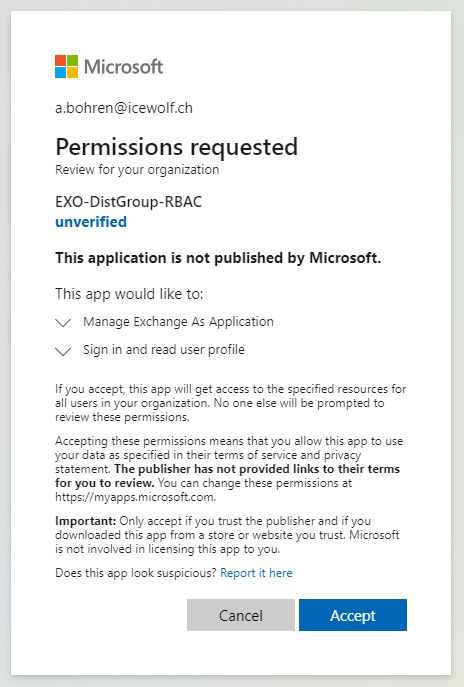Cancel the permissions request
The image size is (464, 687).
tap(241, 615)
